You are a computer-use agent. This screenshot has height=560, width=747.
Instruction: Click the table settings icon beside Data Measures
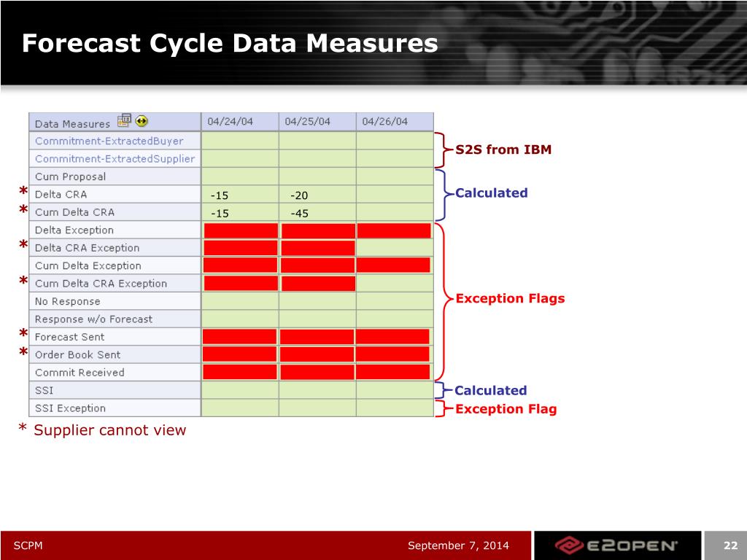(124, 120)
